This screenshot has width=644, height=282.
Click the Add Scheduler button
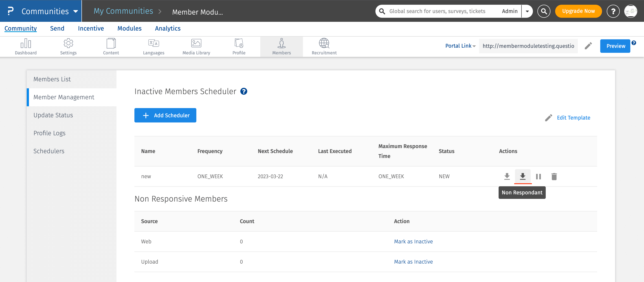pos(165,115)
